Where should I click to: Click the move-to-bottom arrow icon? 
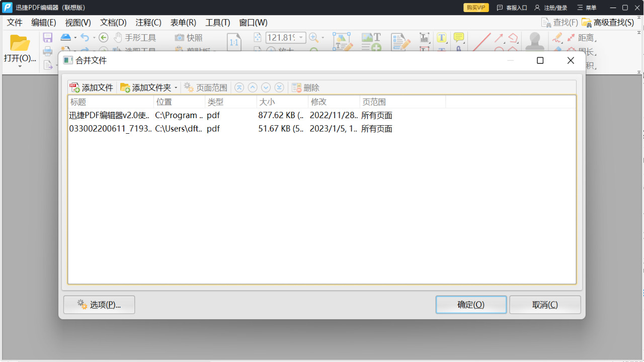pyautogui.click(x=279, y=87)
